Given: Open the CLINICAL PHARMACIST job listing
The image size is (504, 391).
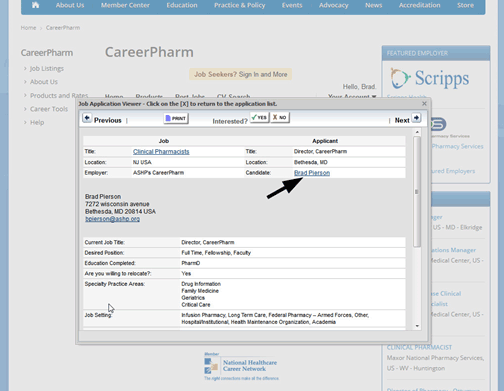Looking at the screenshot, I should point(419,347).
